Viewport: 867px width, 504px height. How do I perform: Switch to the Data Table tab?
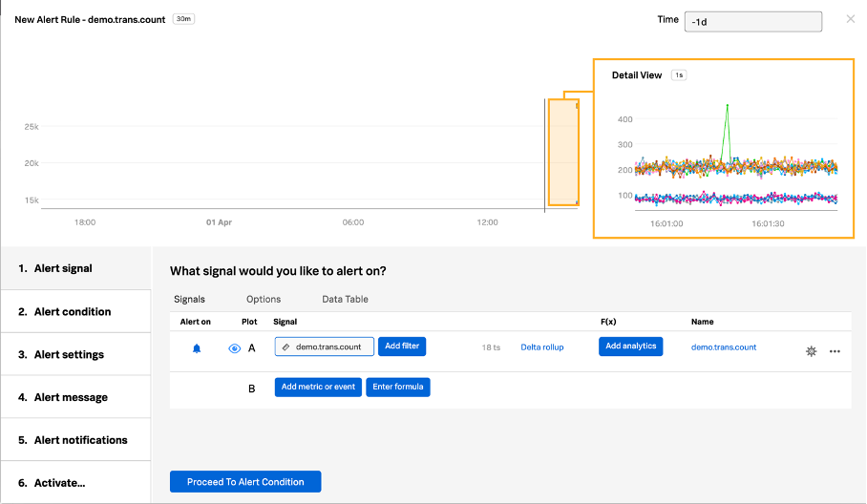[x=345, y=300]
